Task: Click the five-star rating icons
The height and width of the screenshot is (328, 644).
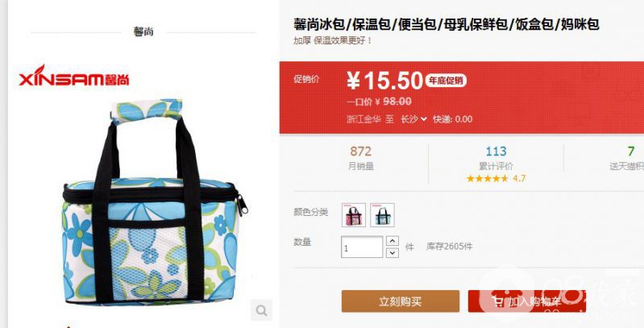Action: pyautogui.click(x=488, y=179)
